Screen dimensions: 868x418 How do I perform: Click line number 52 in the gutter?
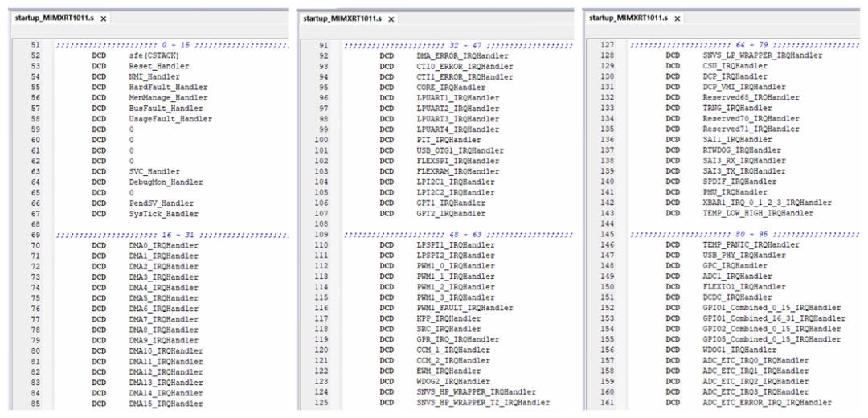click(x=36, y=55)
